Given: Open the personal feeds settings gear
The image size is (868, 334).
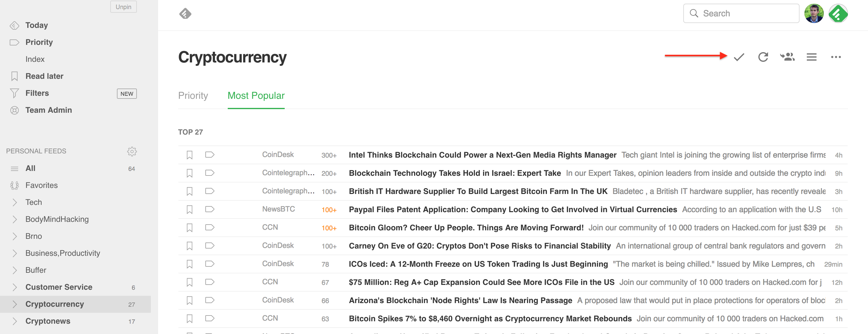Looking at the screenshot, I should 132,152.
